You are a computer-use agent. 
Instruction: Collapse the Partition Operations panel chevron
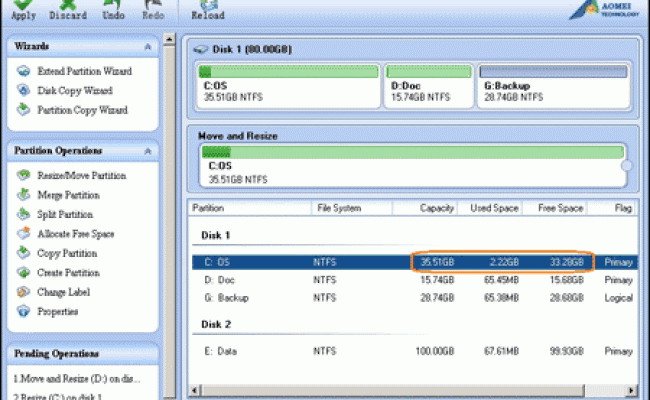pyautogui.click(x=148, y=151)
